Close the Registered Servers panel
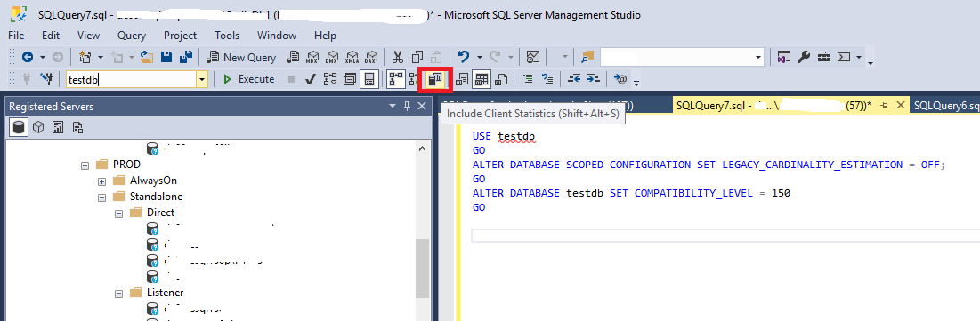Image resolution: width=980 pixels, height=321 pixels. pos(421,106)
